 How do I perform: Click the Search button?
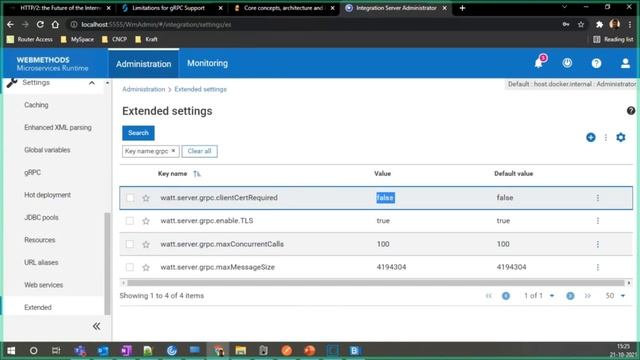click(x=138, y=133)
